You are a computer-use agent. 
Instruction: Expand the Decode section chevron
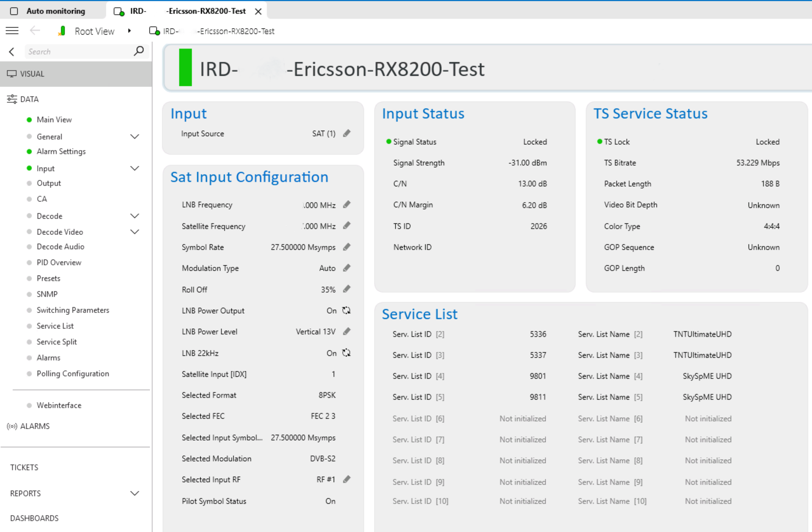[x=135, y=216]
